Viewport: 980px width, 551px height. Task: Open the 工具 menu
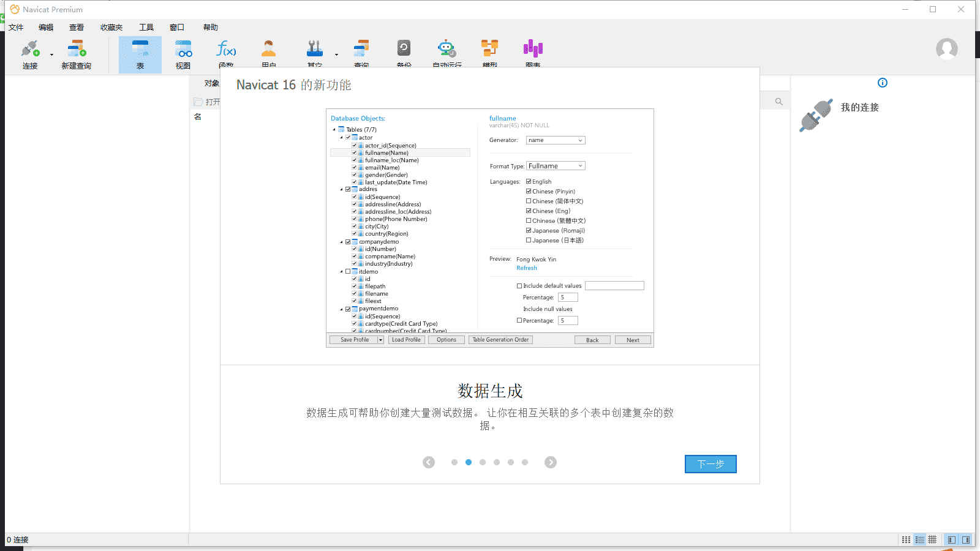point(146,28)
